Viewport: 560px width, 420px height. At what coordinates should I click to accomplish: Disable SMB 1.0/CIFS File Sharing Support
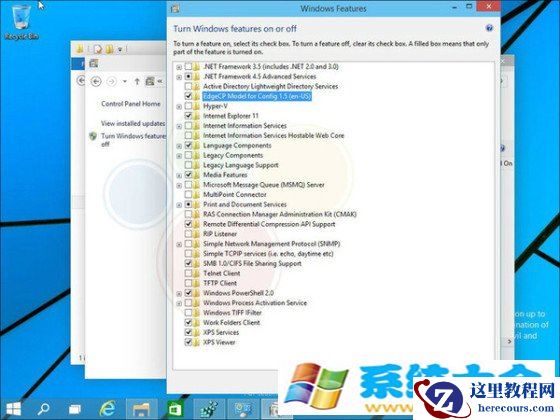click(x=188, y=263)
